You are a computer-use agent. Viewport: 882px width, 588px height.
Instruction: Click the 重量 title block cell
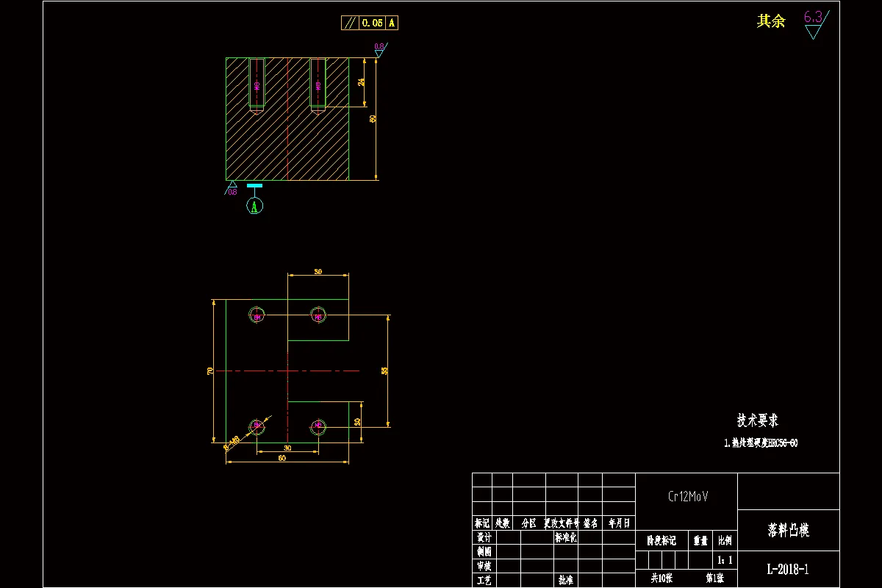pos(700,540)
